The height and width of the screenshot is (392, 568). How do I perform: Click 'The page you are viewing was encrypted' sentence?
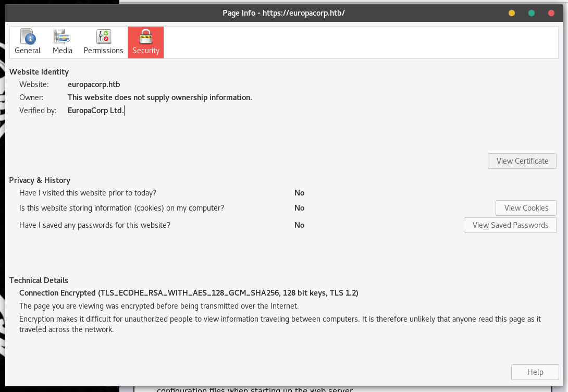(159, 306)
